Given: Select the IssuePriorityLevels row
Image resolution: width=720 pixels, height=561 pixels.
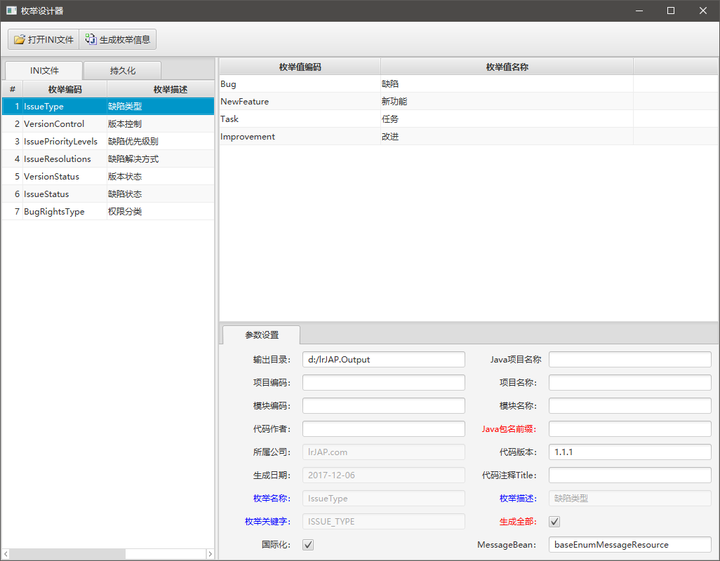Looking at the screenshot, I should tap(108, 141).
